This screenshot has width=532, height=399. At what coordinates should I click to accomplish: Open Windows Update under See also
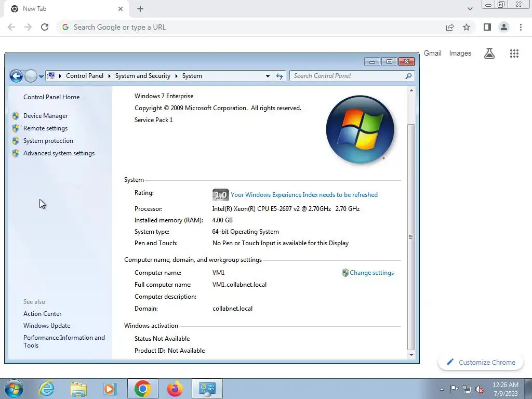coord(47,326)
